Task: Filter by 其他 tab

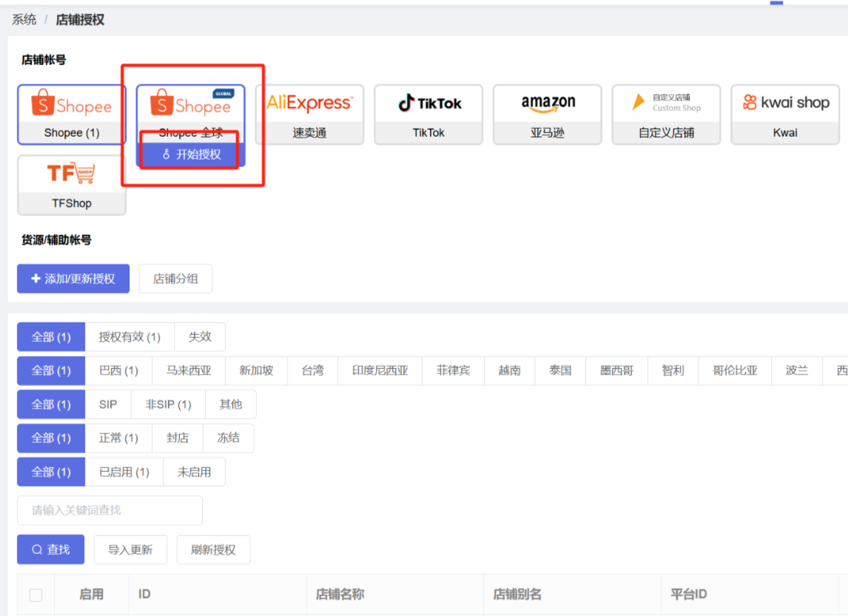Action: click(231, 405)
